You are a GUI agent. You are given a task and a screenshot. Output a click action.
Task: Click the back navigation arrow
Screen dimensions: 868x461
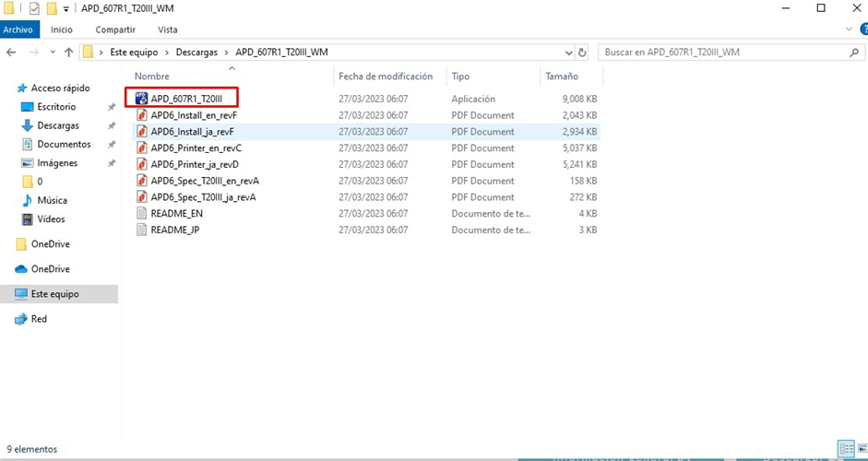click(12, 53)
